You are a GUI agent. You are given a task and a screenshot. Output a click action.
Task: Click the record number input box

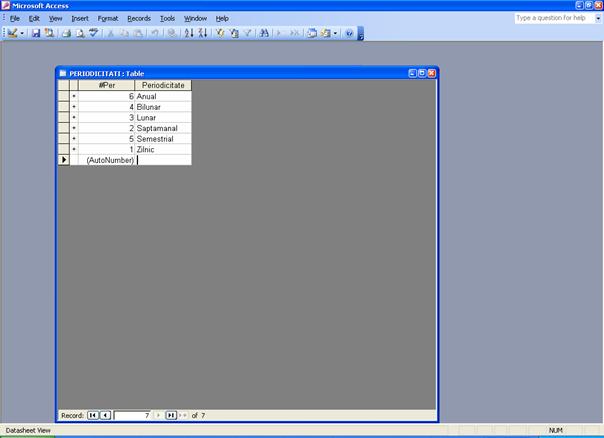(x=132, y=414)
